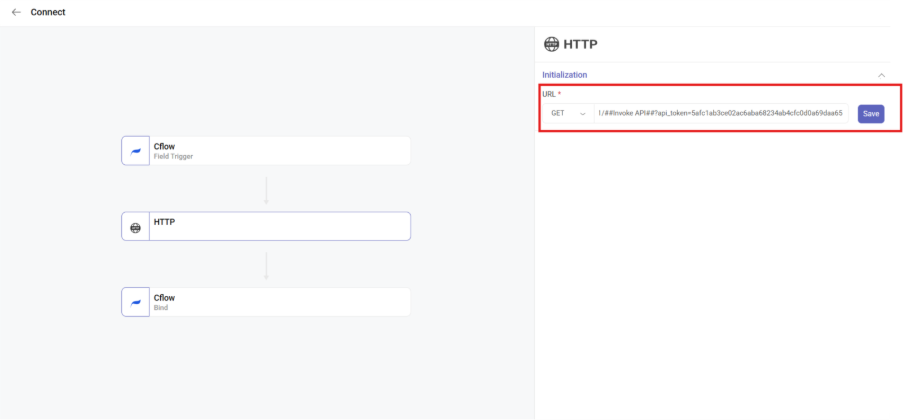Open the GET request method dropdown
The height and width of the screenshot is (420, 903).
click(567, 113)
